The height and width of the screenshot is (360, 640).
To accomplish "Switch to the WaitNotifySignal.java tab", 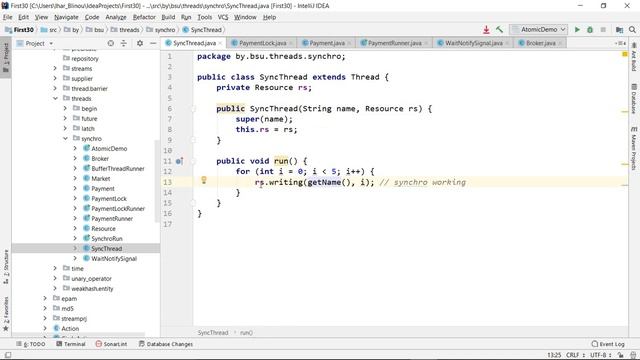I will [473, 43].
